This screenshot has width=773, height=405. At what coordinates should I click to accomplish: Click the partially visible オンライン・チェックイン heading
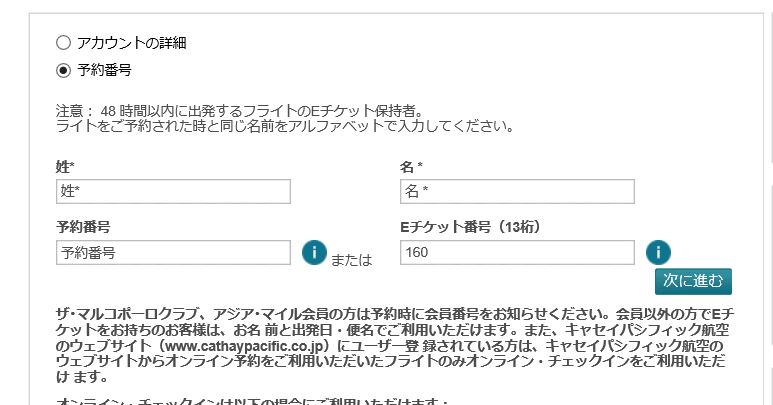[252, 401]
